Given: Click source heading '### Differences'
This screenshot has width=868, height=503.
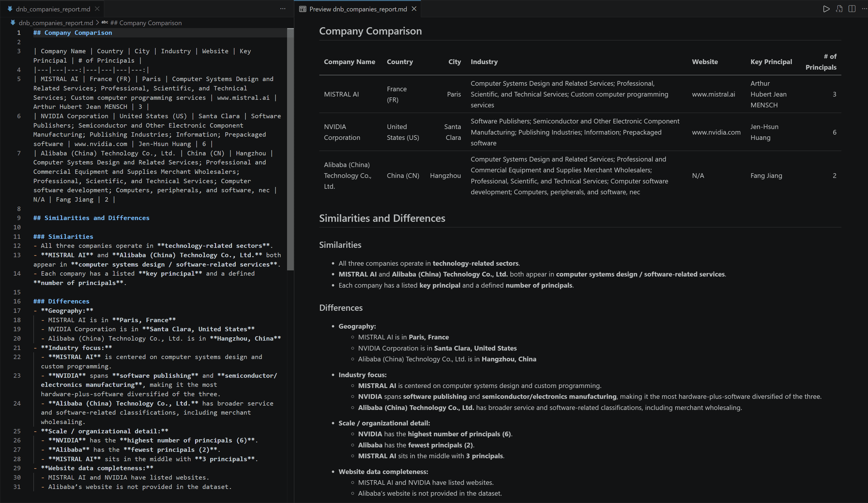Looking at the screenshot, I should click(61, 301).
